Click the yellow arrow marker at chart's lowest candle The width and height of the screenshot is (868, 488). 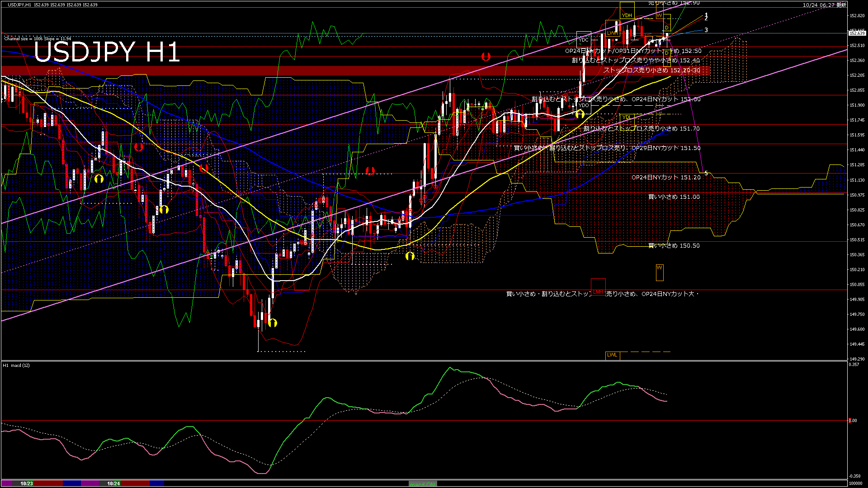[272, 323]
